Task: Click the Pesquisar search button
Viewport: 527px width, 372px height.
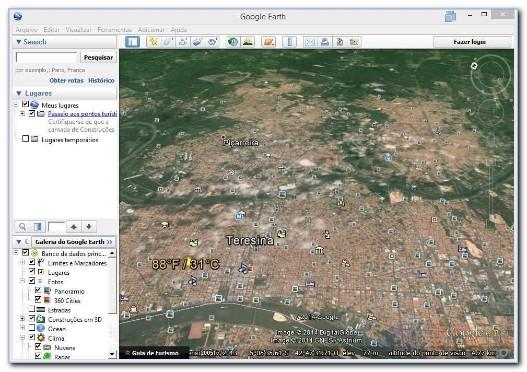Action: (x=98, y=57)
